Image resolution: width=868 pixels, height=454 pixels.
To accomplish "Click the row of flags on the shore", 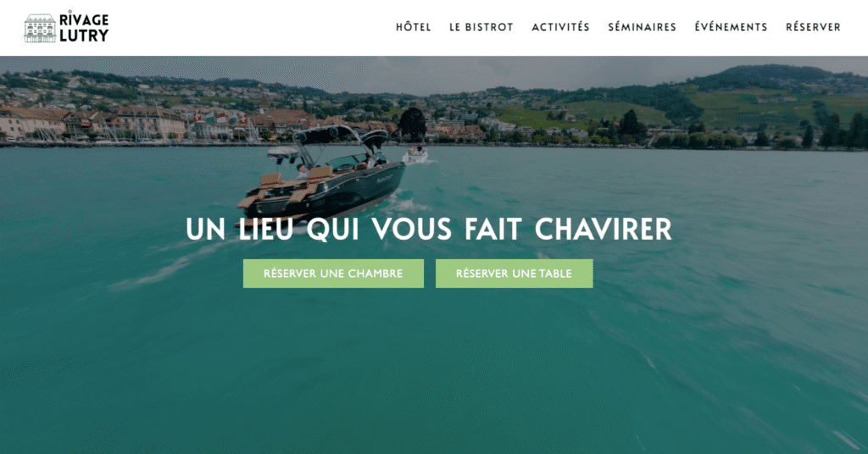I will pos(220,118).
